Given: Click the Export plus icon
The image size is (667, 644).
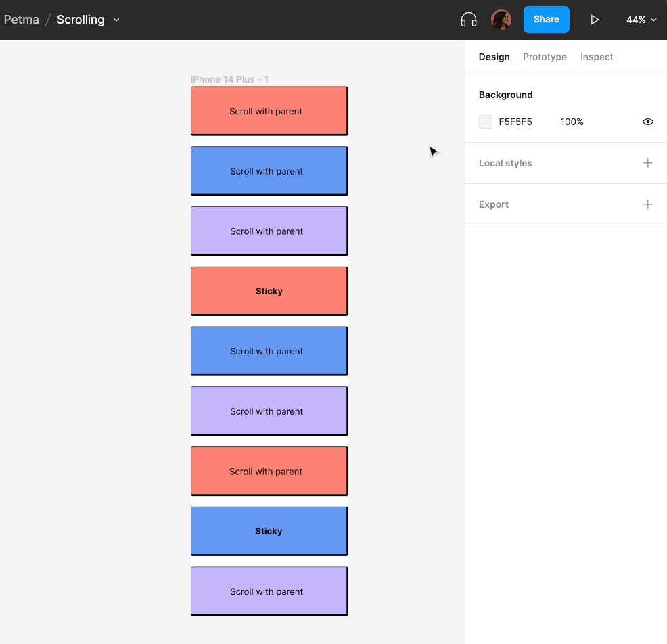Looking at the screenshot, I should (x=647, y=204).
